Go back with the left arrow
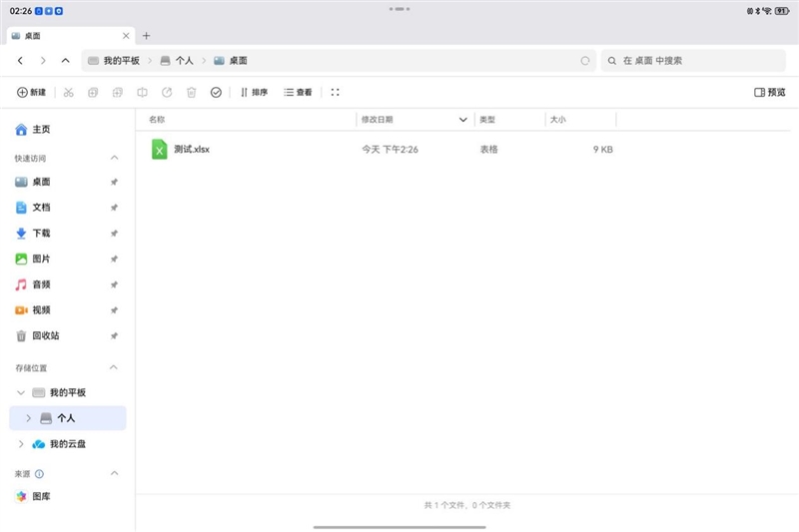 click(x=20, y=61)
